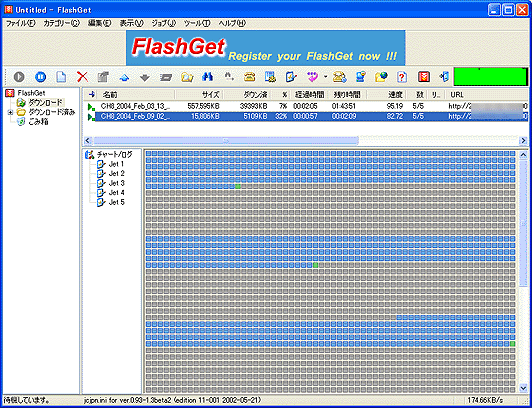Select the Jet 3 log entry

(116, 183)
